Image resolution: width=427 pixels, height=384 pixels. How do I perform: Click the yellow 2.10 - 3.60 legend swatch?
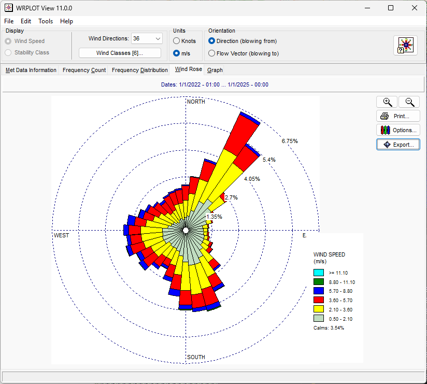(318, 309)
